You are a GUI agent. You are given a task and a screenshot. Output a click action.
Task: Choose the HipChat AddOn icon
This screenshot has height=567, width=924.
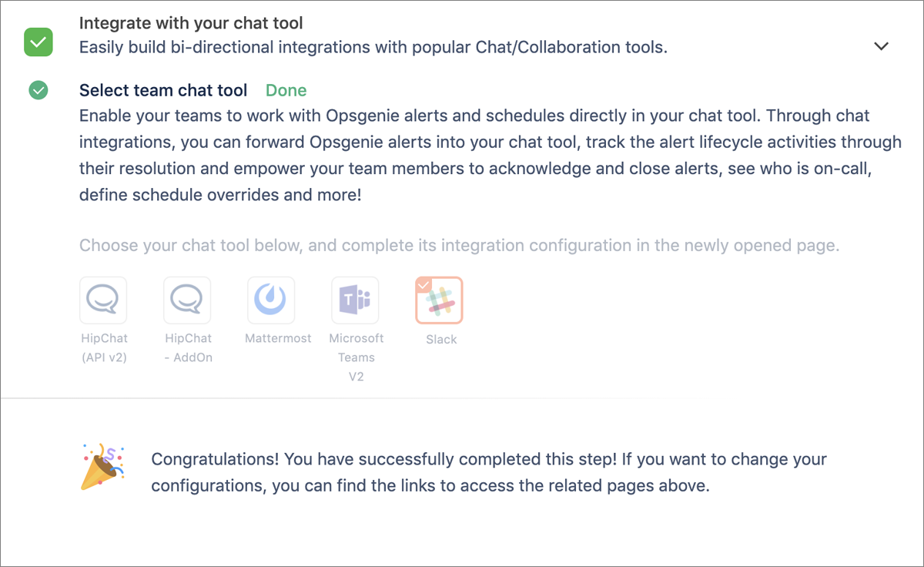(187, 300)
